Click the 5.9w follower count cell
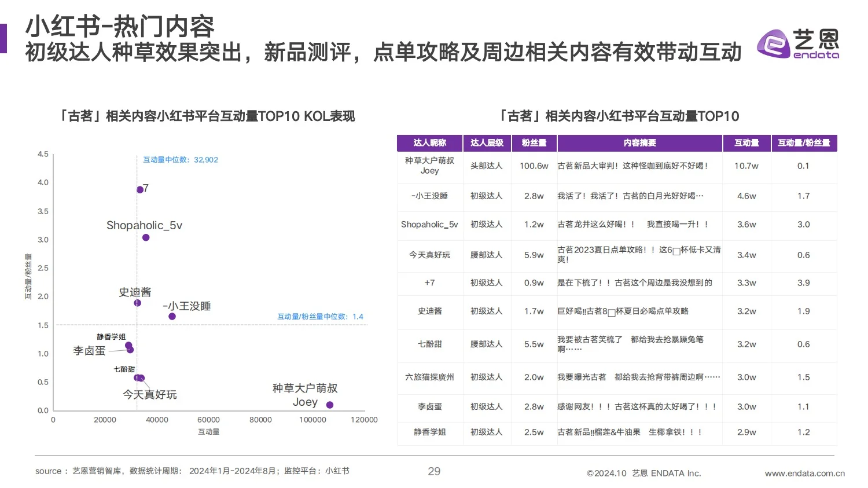The width and height of the screenshot is (868, 488). (534, 255)
